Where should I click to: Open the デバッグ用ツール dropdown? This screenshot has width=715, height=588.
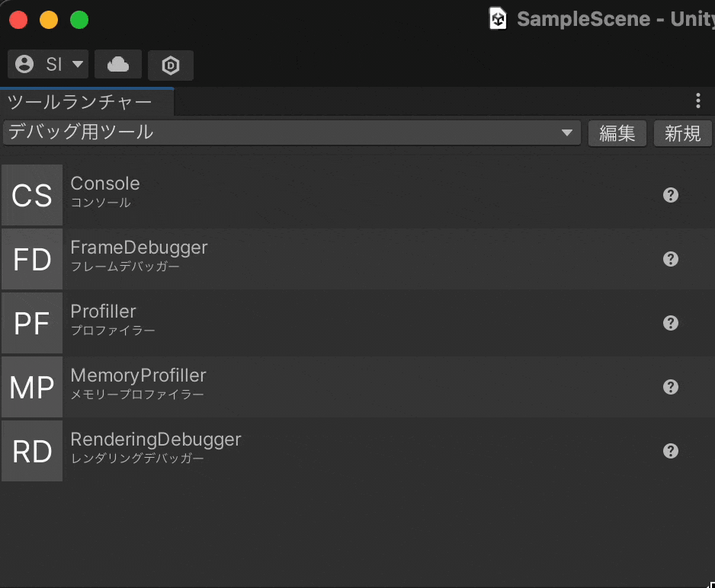[290, 133]
